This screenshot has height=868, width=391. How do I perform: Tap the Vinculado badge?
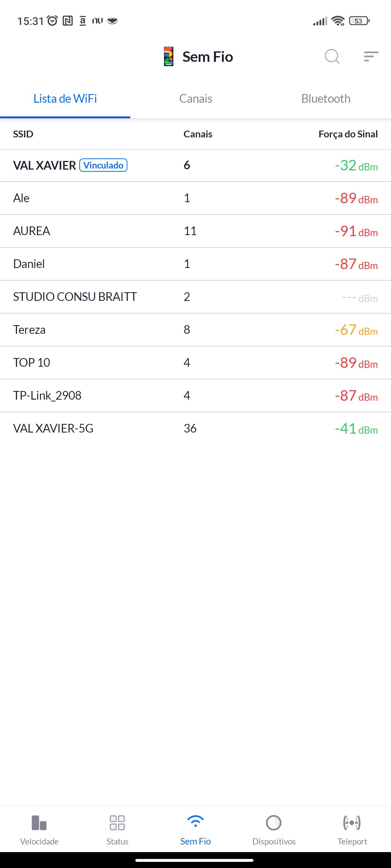[x=104, y=165]
